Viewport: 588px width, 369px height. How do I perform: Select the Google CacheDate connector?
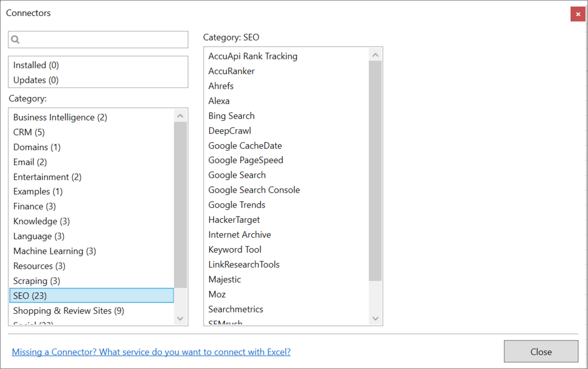(x=245, y=146)
